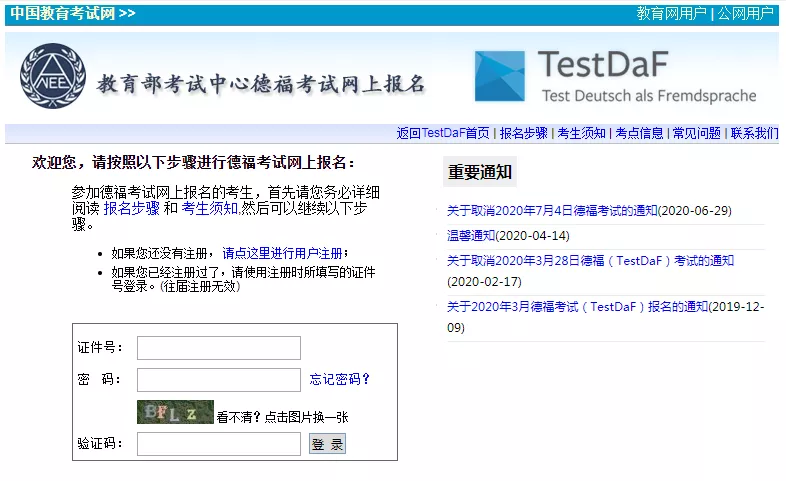Open 联系我们 in the navigation bar

[x=754, y=133]
